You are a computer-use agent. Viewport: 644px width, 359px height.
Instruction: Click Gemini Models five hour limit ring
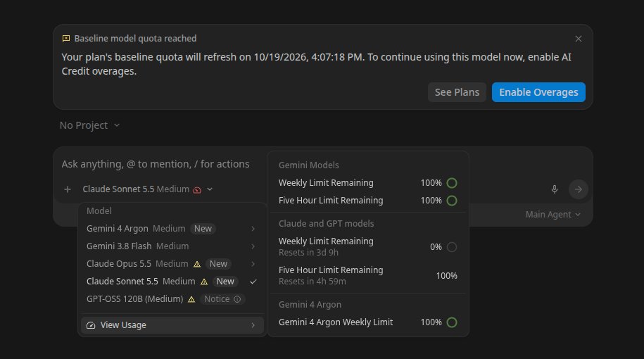pos(452,201)
